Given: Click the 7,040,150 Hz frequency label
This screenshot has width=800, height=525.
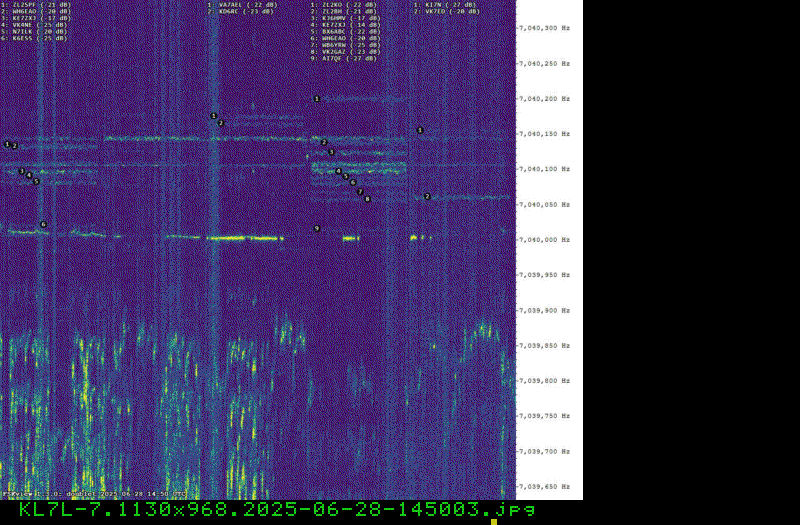Looking at the screenshot, I should click(x=544, y=134).
